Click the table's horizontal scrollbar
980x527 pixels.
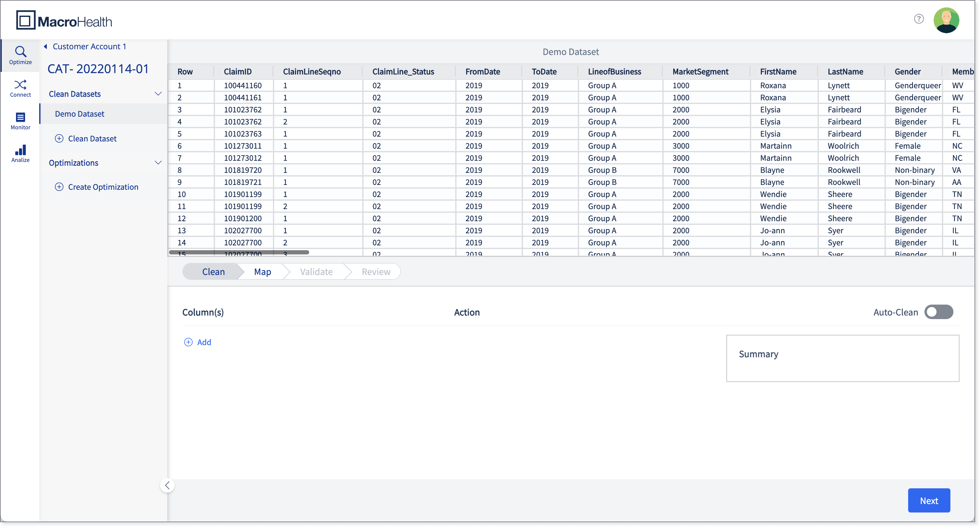pyautogui.click(x=239, y=252)
